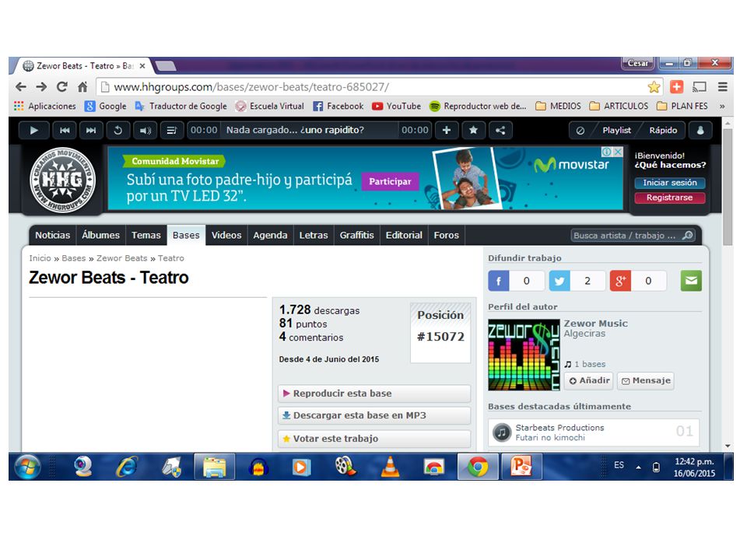Screen dimensions: 747x560
Task: Click browser back arrow
Action: (20, 86)
